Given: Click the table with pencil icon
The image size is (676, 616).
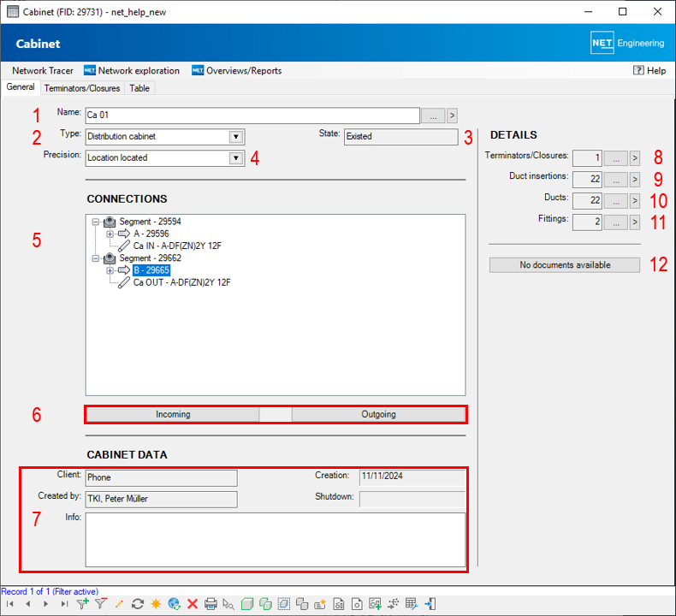Looking at the screenshot, I should (412, 604).
